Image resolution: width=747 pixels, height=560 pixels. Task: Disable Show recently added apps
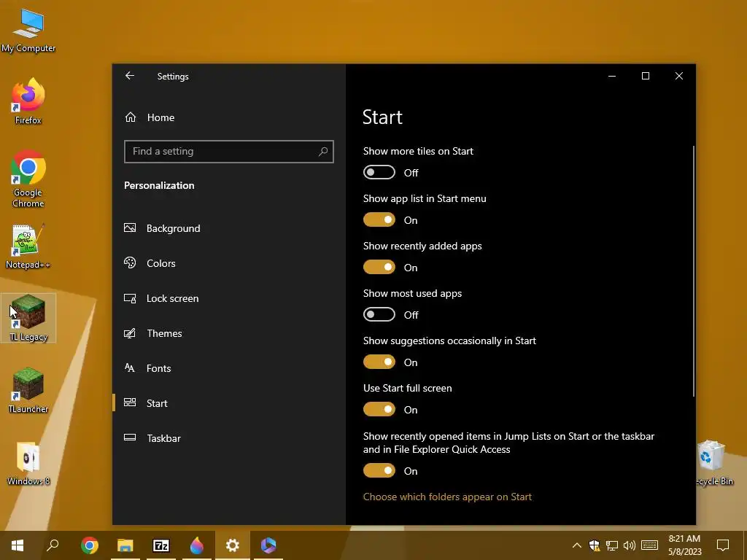click(x=379, y=267)
